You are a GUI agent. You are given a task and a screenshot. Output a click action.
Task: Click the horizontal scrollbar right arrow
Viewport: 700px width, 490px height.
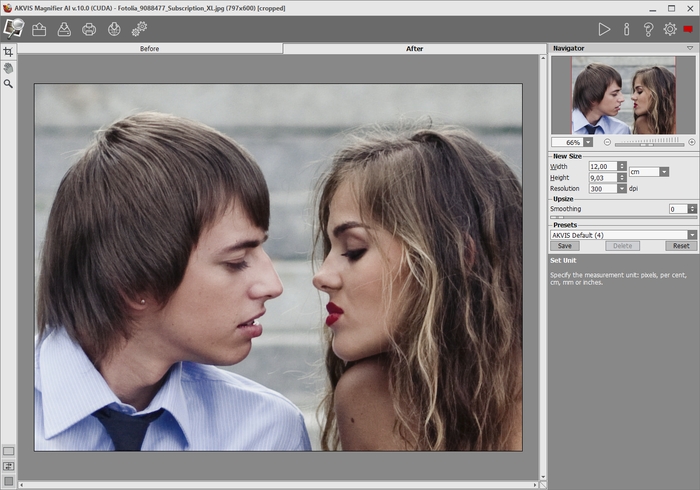pyautogui.click(x=535, y=485)
